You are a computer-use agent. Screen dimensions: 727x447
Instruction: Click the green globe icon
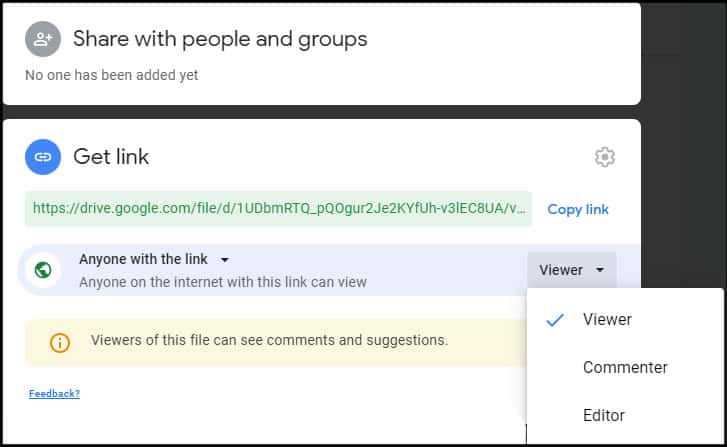(43, 269)
